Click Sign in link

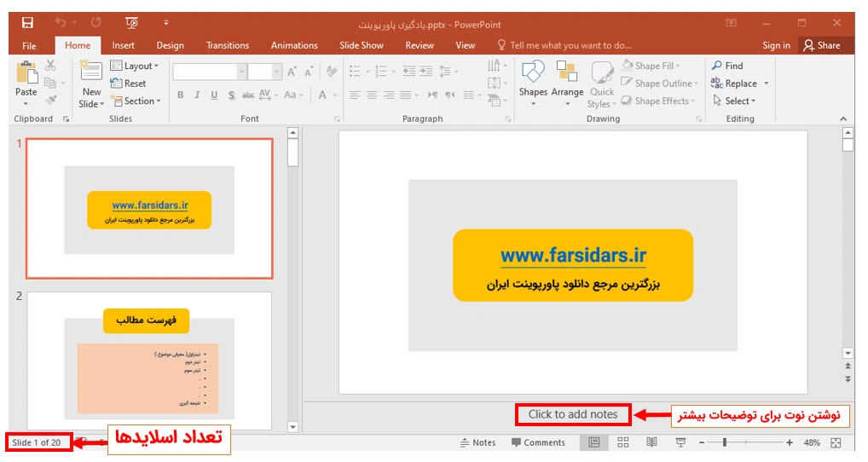click(776, 45)
